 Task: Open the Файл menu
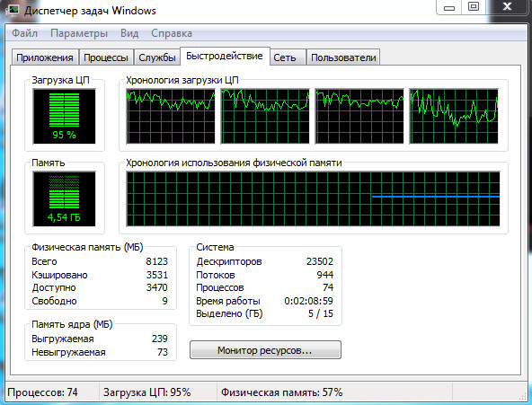25,33
